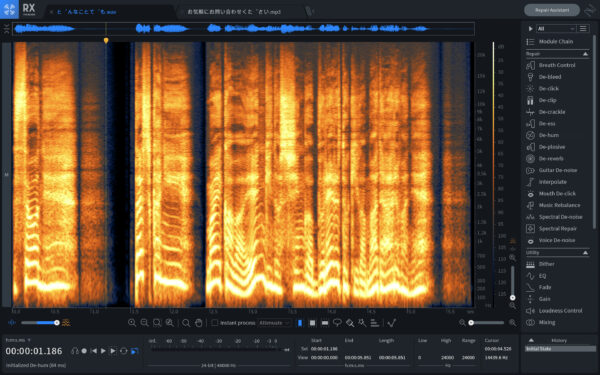Toggle loop playback
This screenshot has width=600, height=375.
pyautogui.click(x=124, y=351)
